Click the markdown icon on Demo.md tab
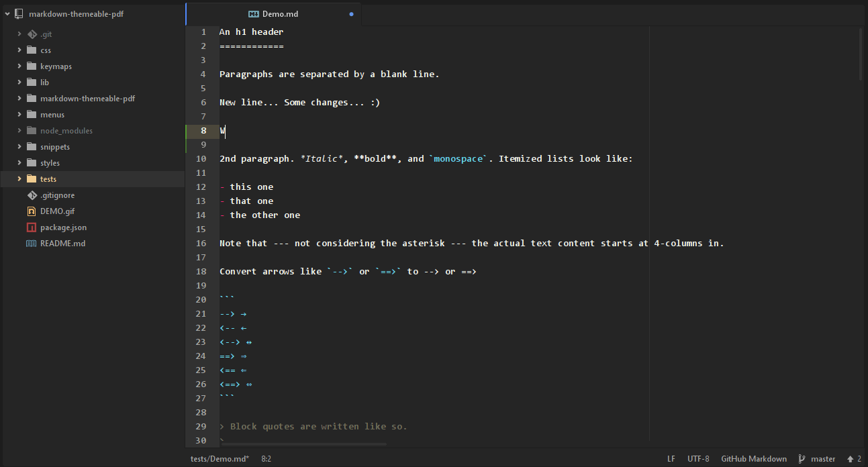868x467 pixels. [254, 14]
